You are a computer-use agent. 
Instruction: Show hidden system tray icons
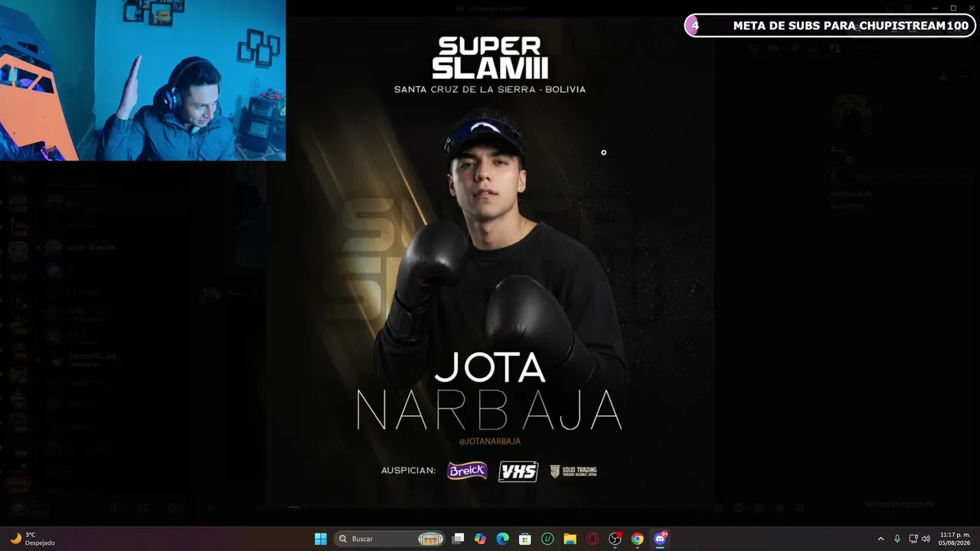point(880,539)
